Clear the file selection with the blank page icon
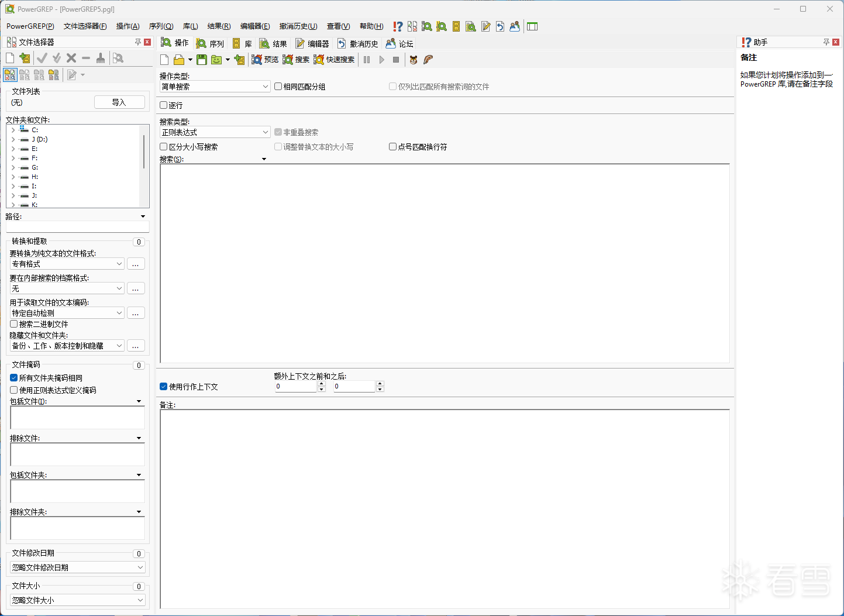The height and width of the screenshot is (616, 844). tap(10, 58)
